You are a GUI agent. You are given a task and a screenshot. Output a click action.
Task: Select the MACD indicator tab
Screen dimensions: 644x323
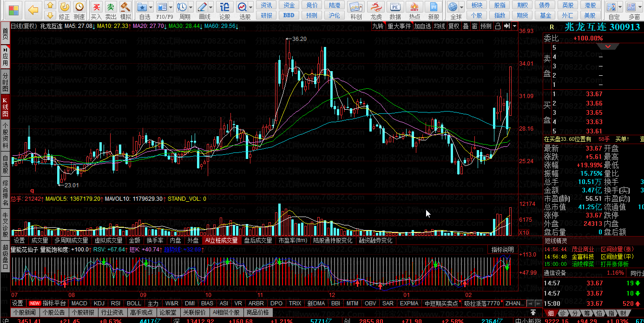tap(79, 303)
